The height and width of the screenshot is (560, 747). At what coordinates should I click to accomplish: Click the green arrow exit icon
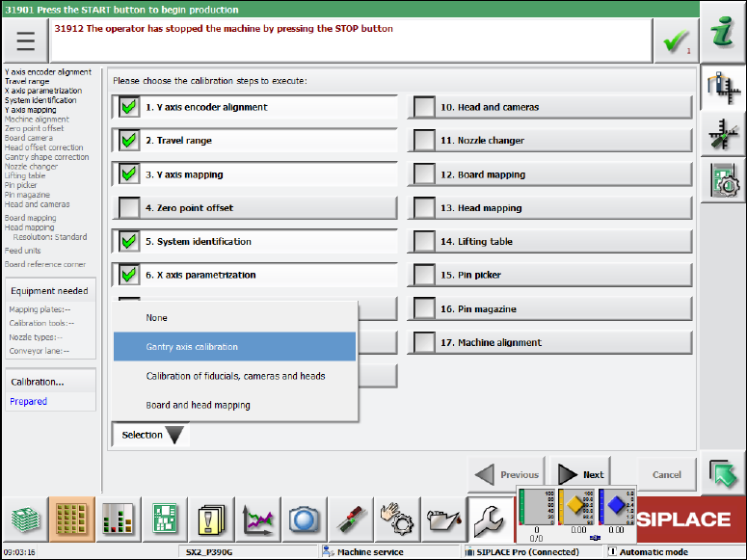tap(723, 473)
